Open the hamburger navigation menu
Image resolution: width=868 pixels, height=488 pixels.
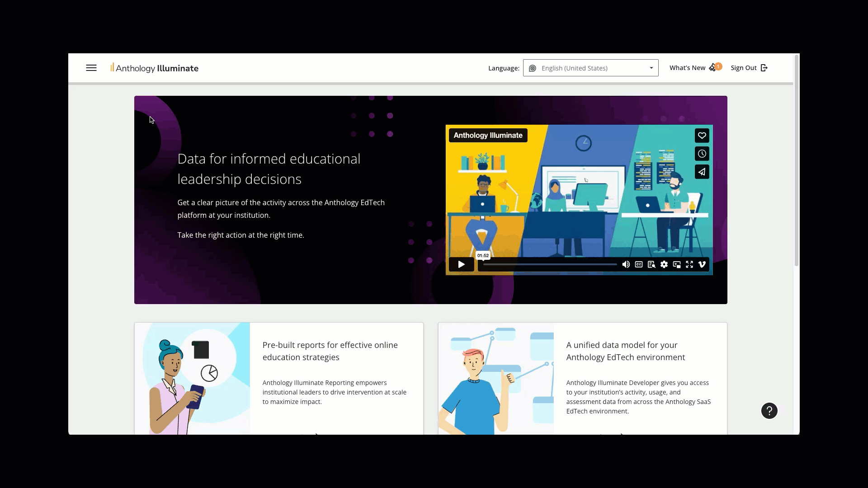click(x=91, y=68)
